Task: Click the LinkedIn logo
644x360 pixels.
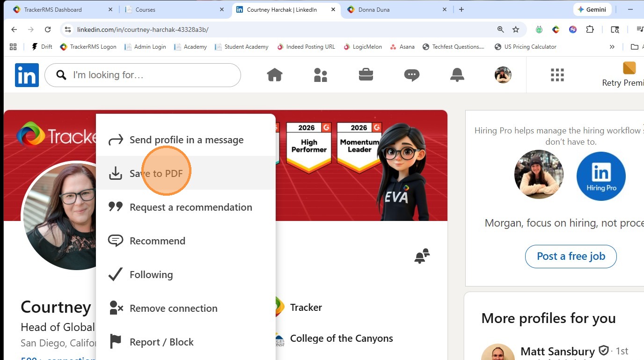Action: click(x=27, y=75)
